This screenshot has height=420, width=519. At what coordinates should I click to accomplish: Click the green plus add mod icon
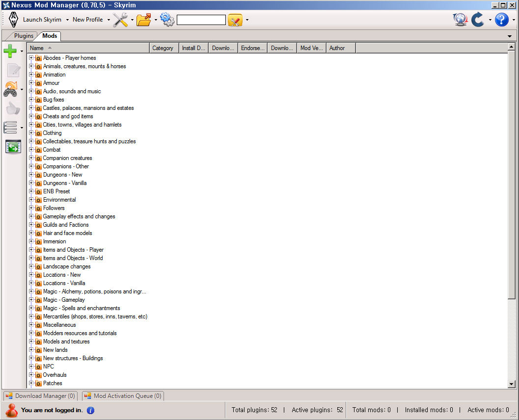coord(10,51)
